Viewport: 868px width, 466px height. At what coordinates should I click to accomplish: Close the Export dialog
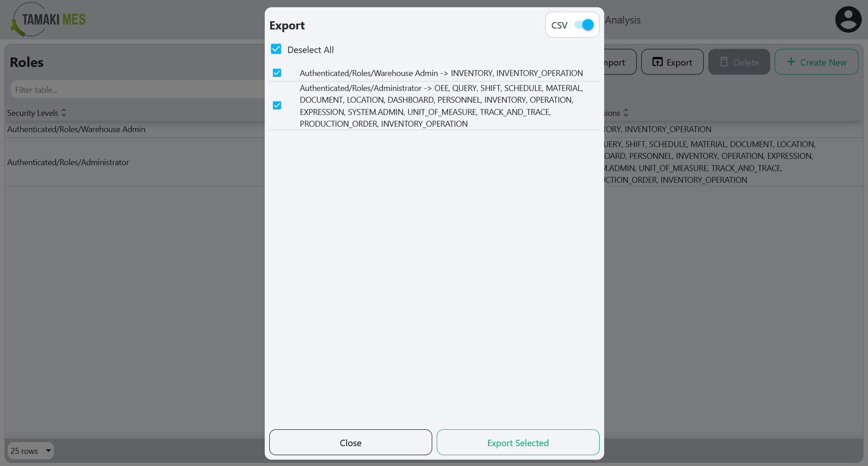(350, 442)
